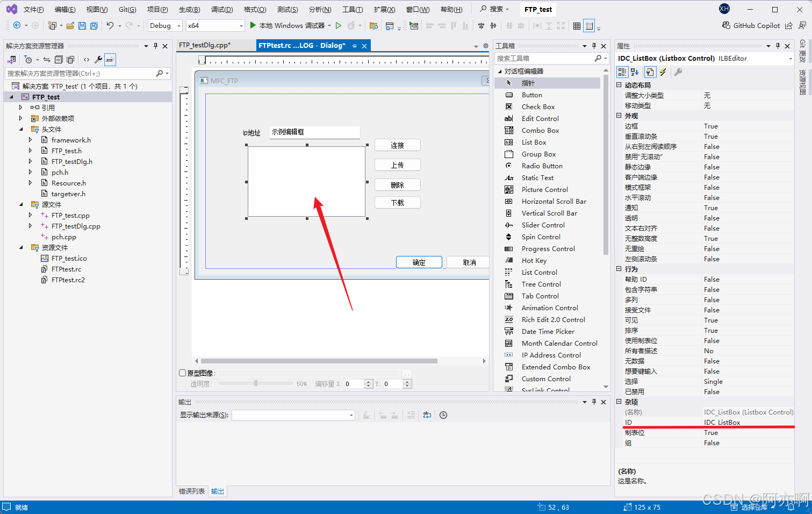The image size is (812, 514).
Task: Collapse the 外观 property category
Action: tap(619, 116)
